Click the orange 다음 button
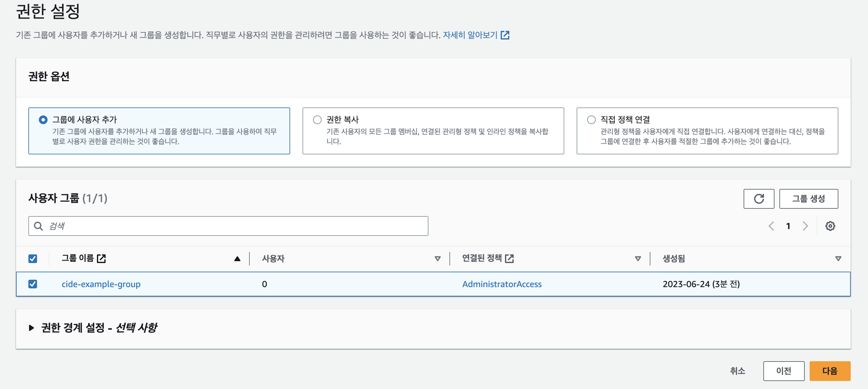The width and height of the screenshot is (868, 389). 830,371
